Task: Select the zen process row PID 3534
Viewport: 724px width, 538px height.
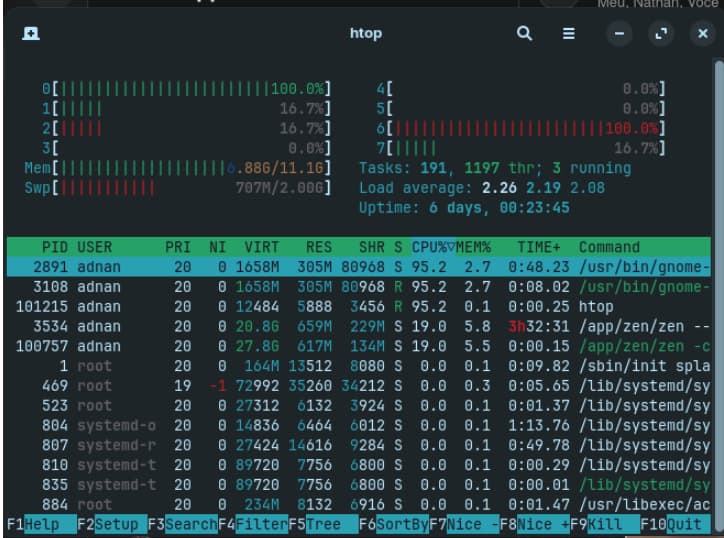Action: pyautogui.click(x=359, y=326)
